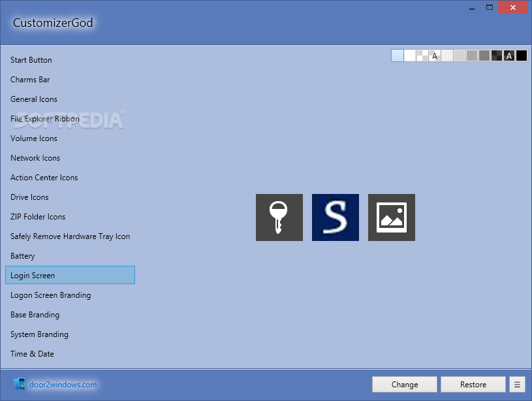Click the door2windows logo icon
Image resolution: width=532 pixels, height=401 pixels.
(20, 384)
